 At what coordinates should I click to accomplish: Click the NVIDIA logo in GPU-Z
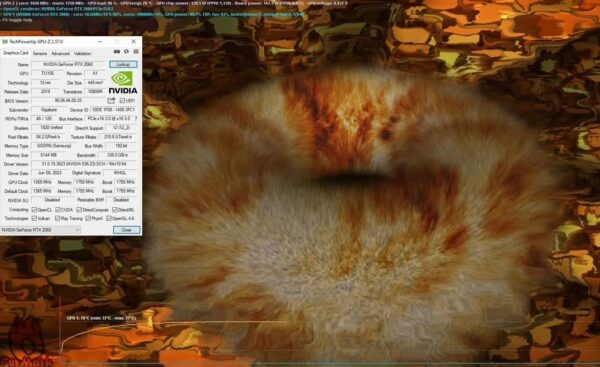pos(123,82)
